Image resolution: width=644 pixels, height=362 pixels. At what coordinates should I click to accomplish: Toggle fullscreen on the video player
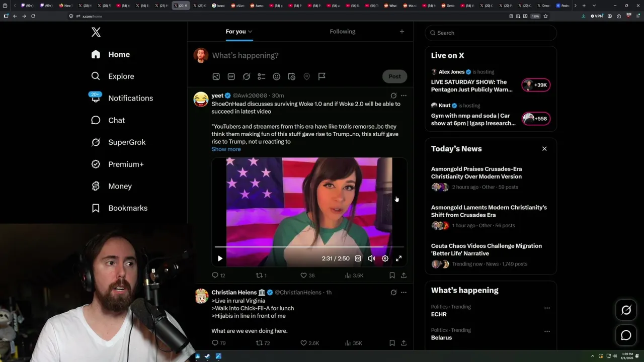click(x=398, y=258)
